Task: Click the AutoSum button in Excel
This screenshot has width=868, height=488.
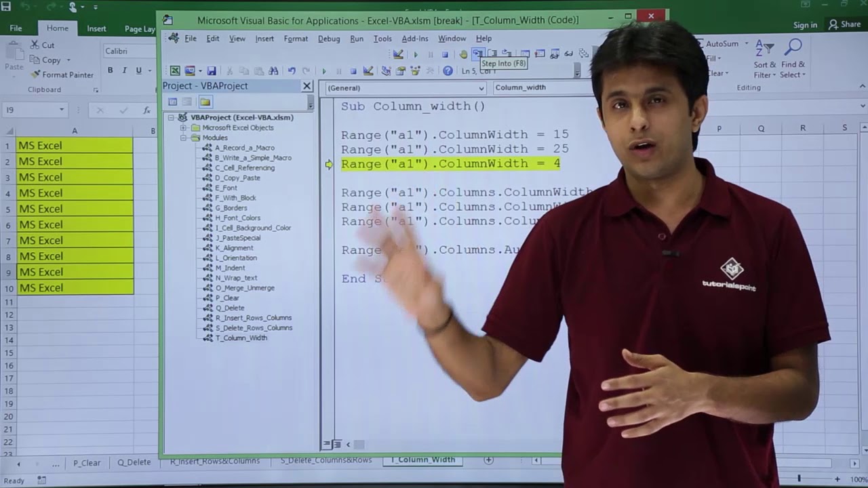Action: click(722, 43)
